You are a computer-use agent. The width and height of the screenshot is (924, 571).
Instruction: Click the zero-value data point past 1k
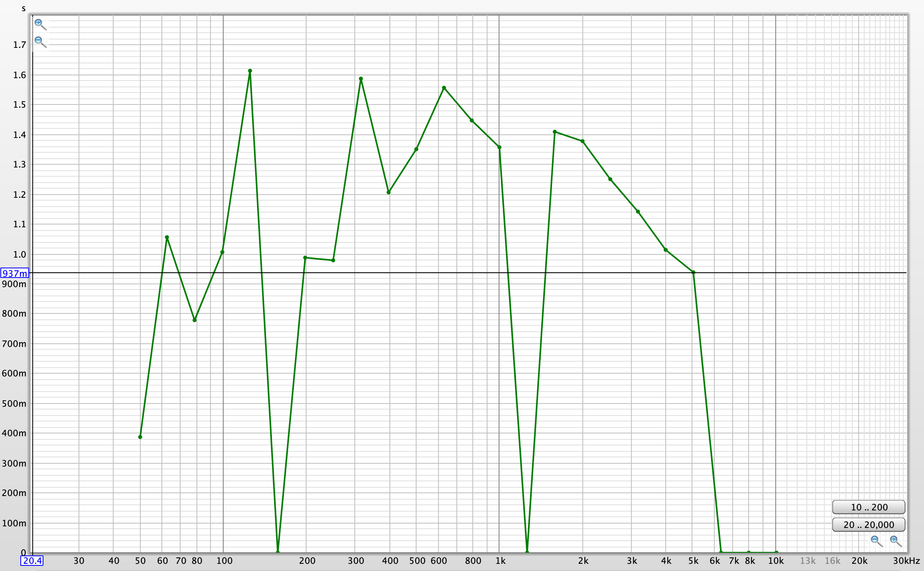[527, 552]
